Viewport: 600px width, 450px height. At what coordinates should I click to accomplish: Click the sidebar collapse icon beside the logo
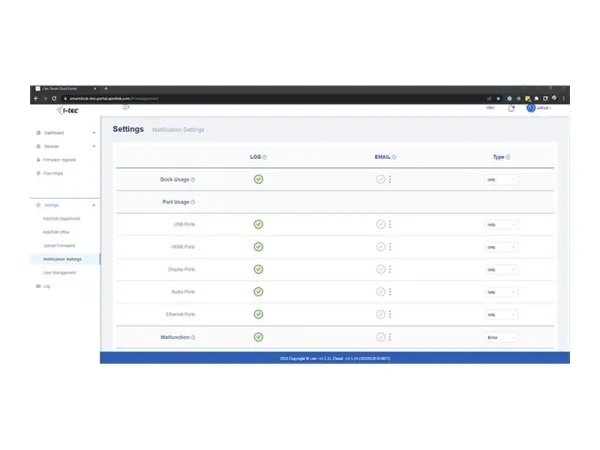pos(125,108)
